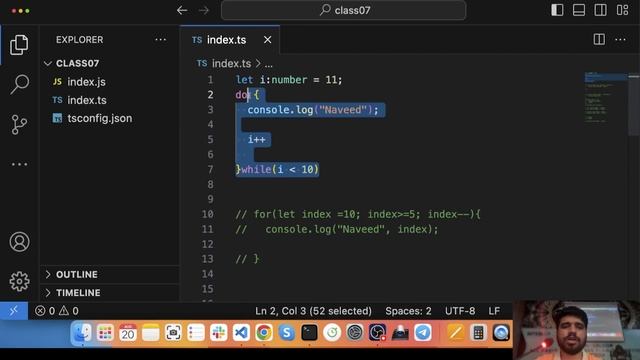Click the while(i < 10) condition
640x360 pixels.
click(280, 169)
